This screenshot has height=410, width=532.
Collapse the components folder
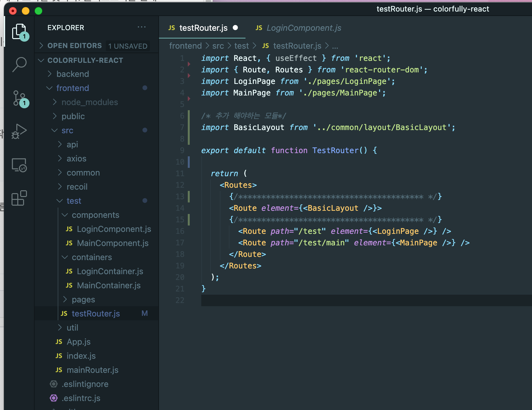point(65,215)
